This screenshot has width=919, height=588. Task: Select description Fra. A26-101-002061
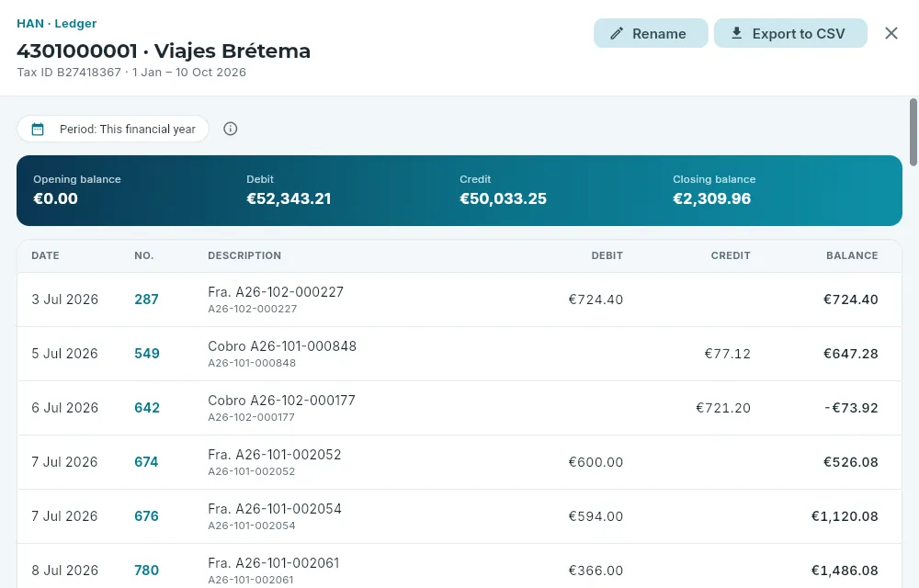pyautogui.click(x=273, y=563)
